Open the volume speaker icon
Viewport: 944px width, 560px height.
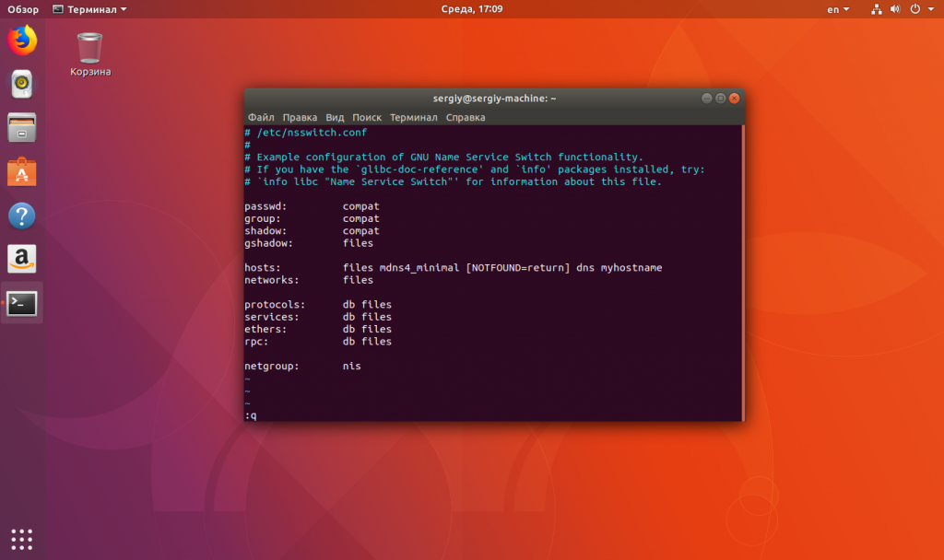895,9
